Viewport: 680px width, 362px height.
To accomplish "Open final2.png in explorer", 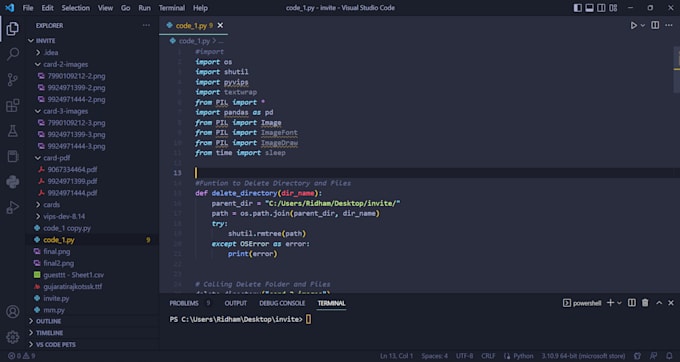I will coord(59,263).
